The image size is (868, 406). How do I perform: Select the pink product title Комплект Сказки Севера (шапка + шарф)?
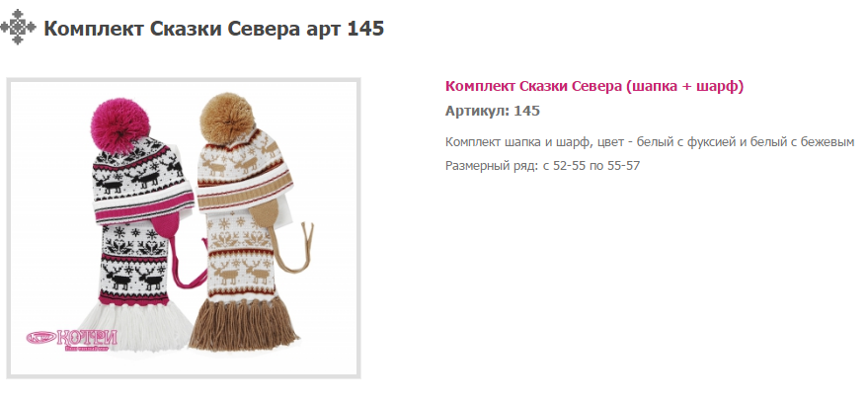click(594, 86)
